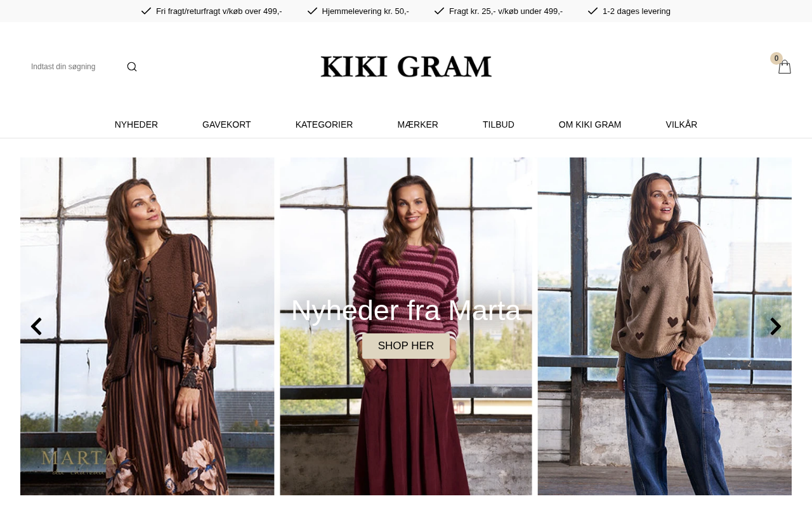Open the VILKÅR page
This screenshot has width=812, height=508.
(681, 124)
